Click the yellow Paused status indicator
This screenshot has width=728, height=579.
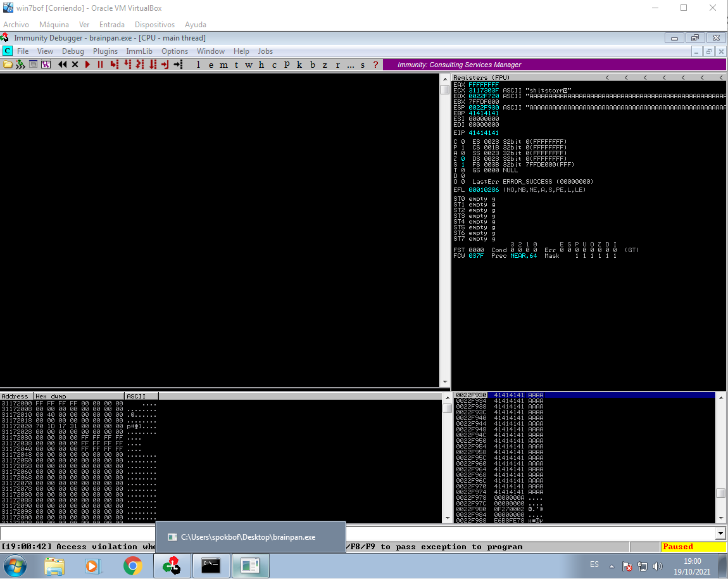(x=693, y=546)
